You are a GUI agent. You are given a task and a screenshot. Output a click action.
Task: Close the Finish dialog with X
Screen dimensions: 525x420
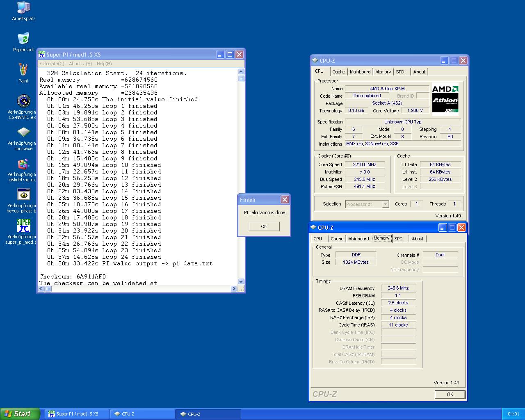[285, 200]
